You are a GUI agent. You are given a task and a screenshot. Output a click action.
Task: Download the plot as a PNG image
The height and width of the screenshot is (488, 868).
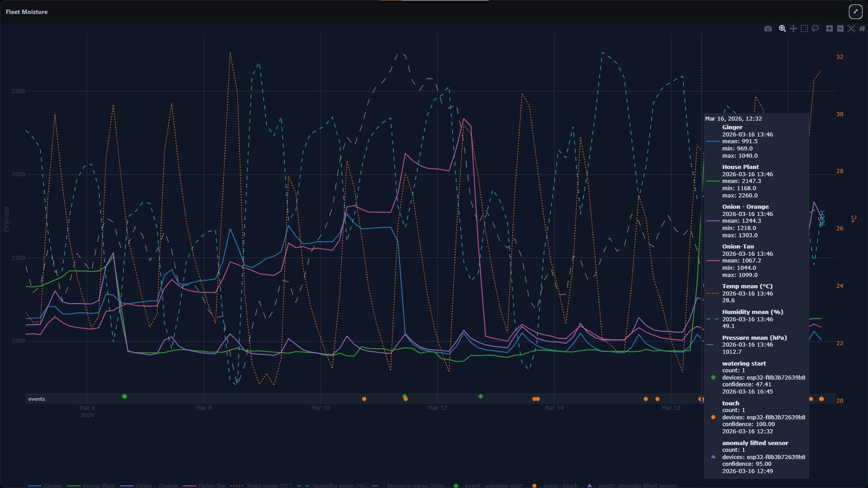[x=768, y=28]
